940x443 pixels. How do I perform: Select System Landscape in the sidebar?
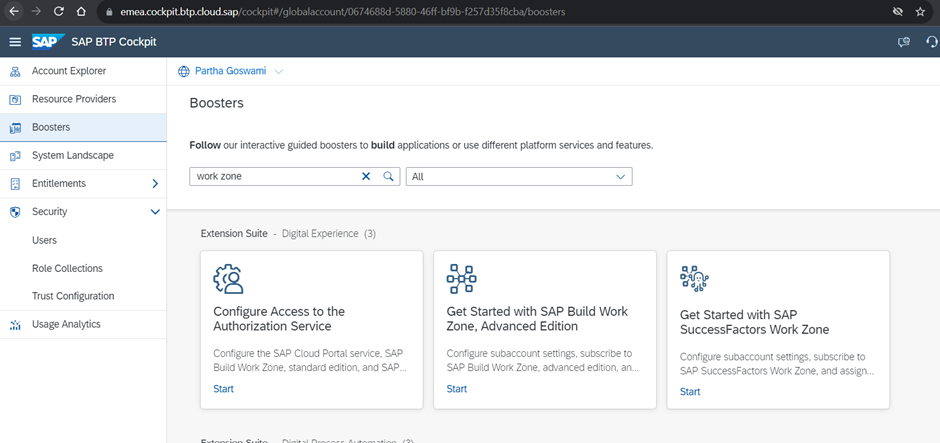click(72, 155)
